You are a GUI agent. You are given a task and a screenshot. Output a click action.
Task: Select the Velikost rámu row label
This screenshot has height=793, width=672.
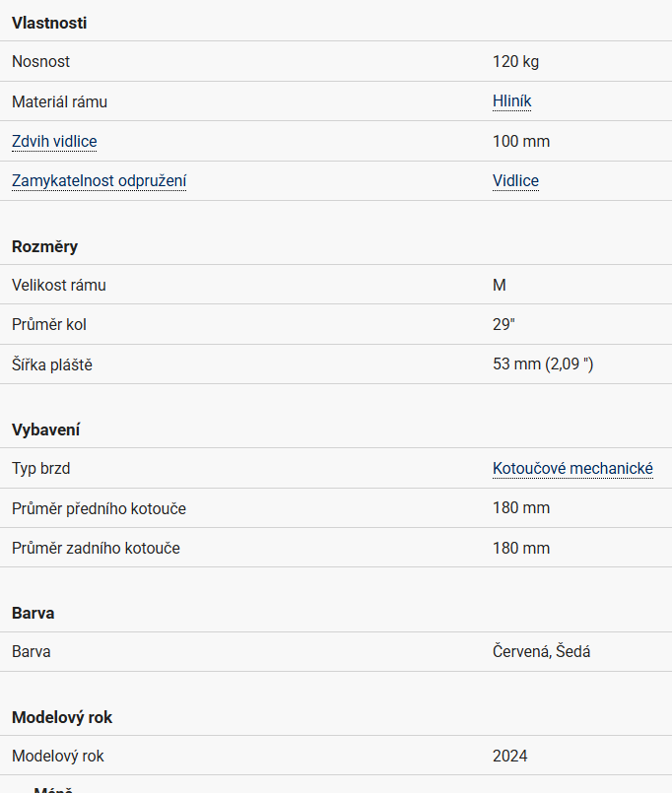[59, 285]
